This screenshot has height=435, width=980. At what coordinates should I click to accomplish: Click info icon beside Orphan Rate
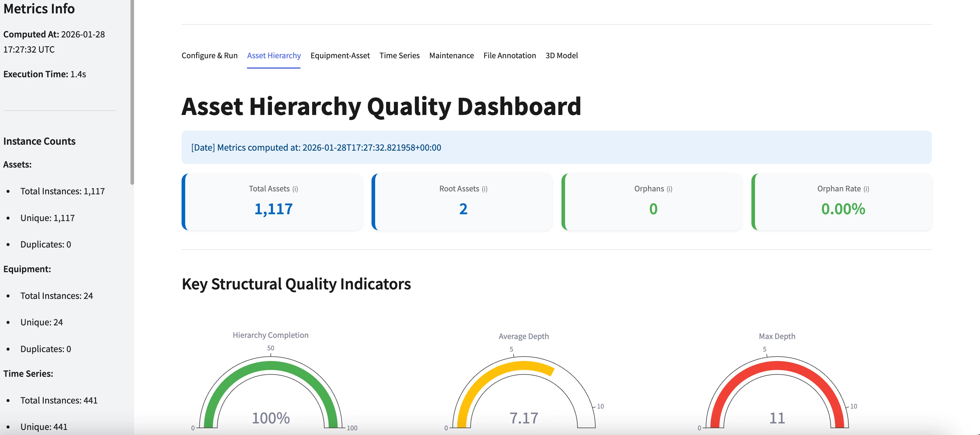point(866,189)
